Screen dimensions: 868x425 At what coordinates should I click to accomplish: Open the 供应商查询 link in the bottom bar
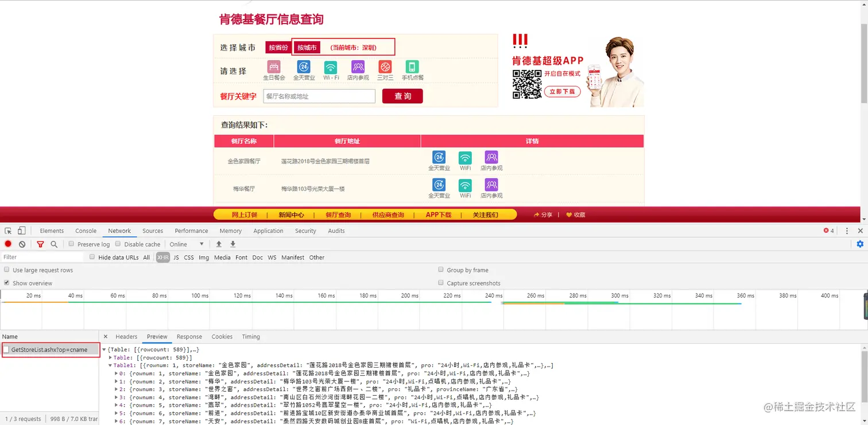[388, 215]
